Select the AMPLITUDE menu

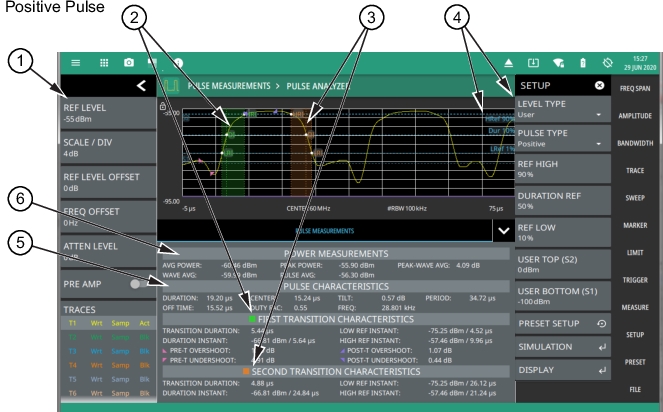(636, 115)
